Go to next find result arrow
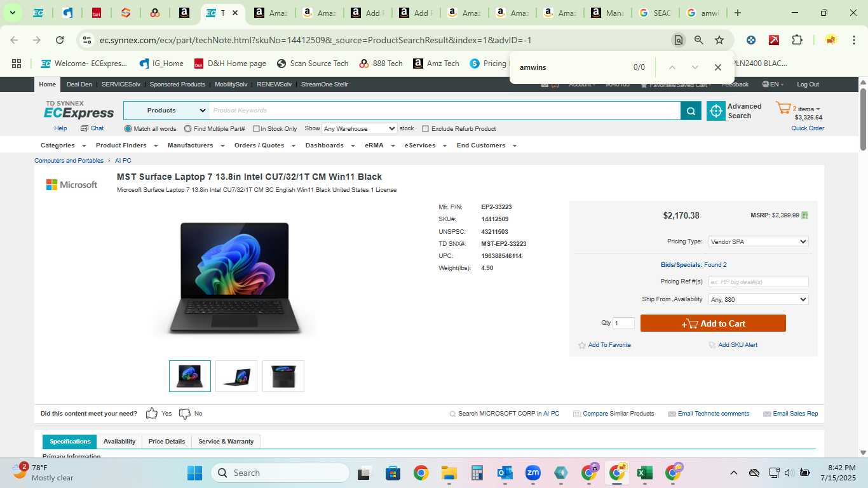This screenshot has width=868, height=488. click(695, 67)
